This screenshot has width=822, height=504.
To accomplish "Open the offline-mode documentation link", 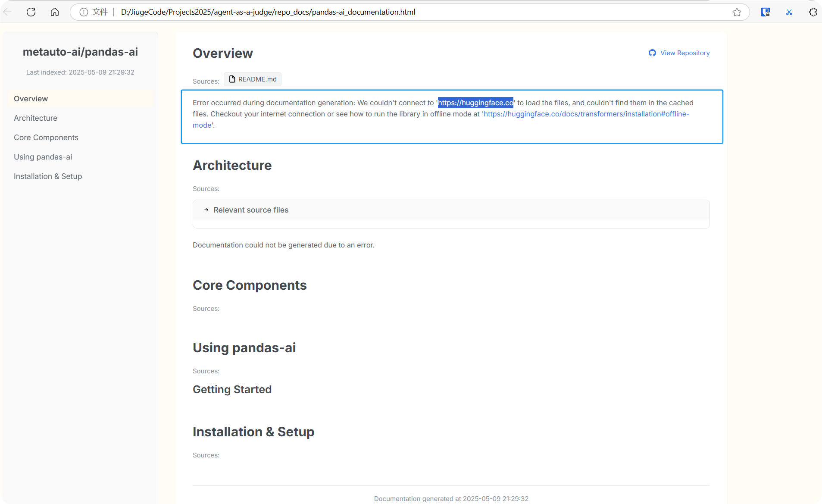I will (586, 114).
